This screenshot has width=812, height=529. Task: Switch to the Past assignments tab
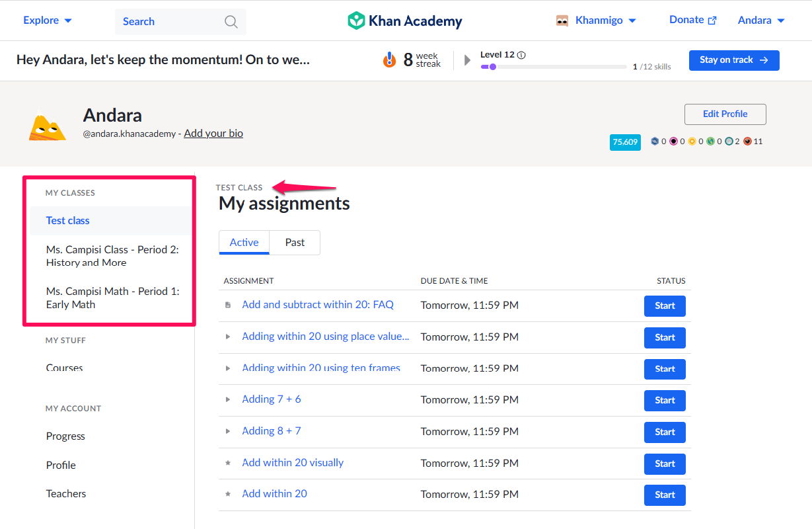pyautogui.click(x=295, y=243)
